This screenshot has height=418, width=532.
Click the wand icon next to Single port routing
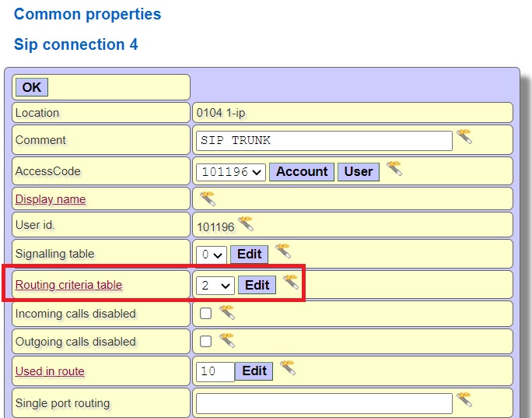pyautogui.click(x=464, y=401)
